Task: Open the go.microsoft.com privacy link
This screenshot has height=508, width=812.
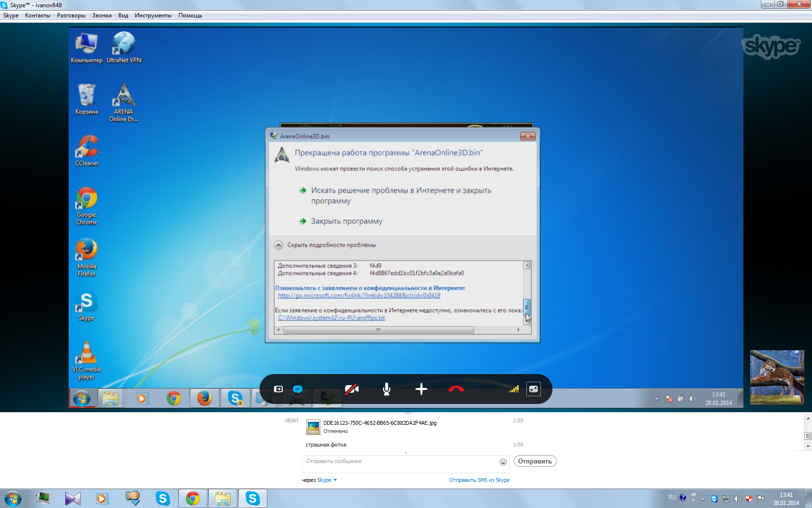Action: click(359, 295)
